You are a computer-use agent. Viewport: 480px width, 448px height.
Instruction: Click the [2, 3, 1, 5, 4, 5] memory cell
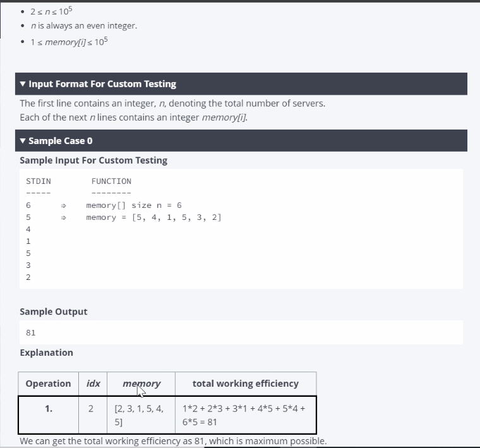coord(140,415)
